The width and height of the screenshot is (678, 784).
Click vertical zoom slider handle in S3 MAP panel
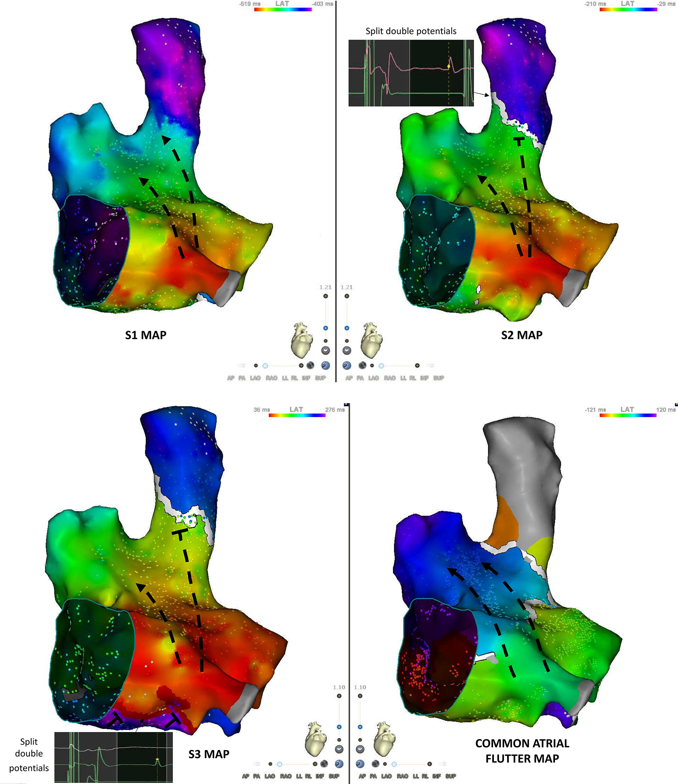click(339, 727)
